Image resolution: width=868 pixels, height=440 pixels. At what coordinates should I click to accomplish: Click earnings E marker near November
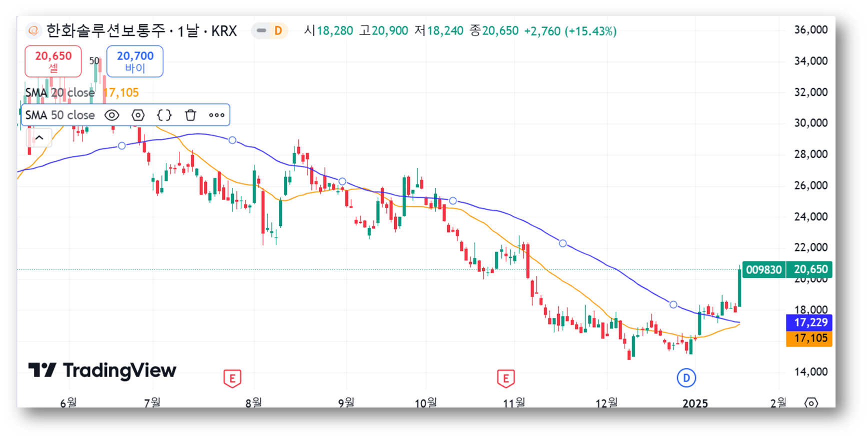tap(506, 378)
